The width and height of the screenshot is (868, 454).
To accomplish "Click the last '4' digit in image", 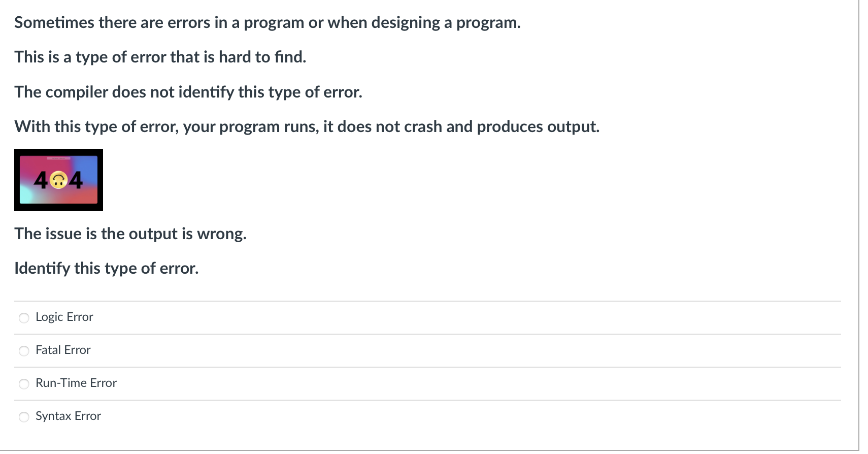I will point(76,180).
